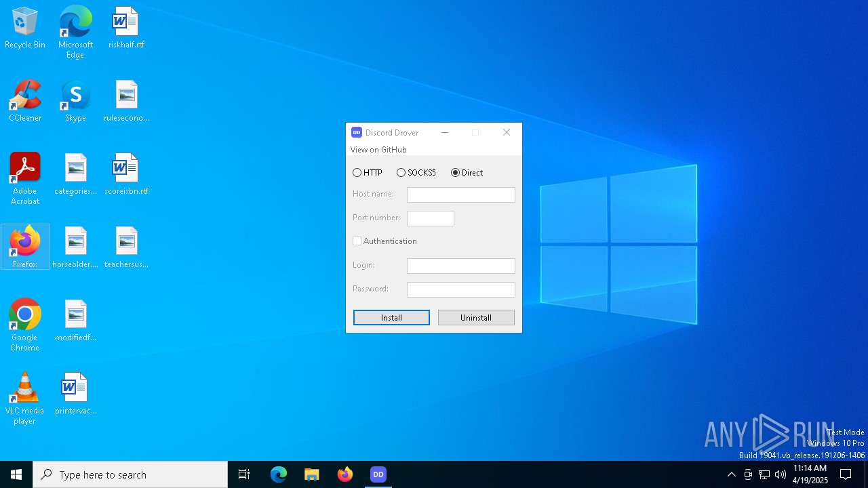The image size is (868, 488).
Task: Click the Uninstall button
Action: click(x=476, y=317)
